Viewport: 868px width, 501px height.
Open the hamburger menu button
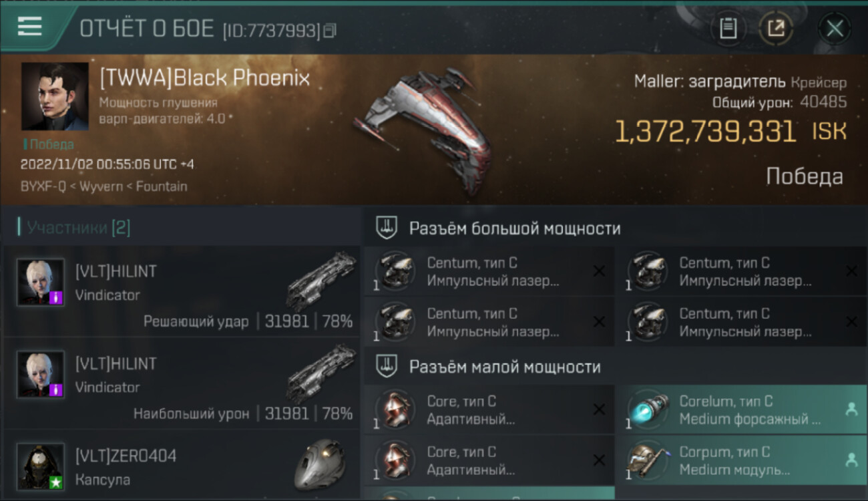pyautogui.click(x=29, y=26)
